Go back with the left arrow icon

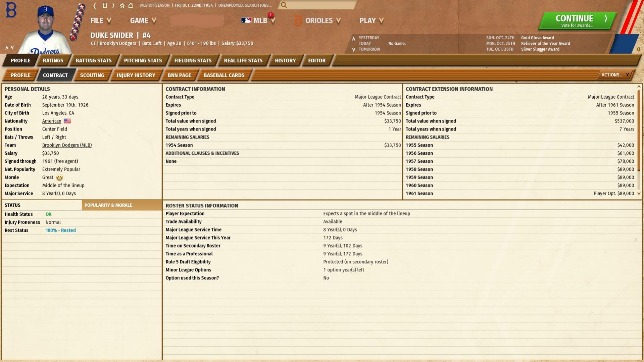tap(95, 5)
